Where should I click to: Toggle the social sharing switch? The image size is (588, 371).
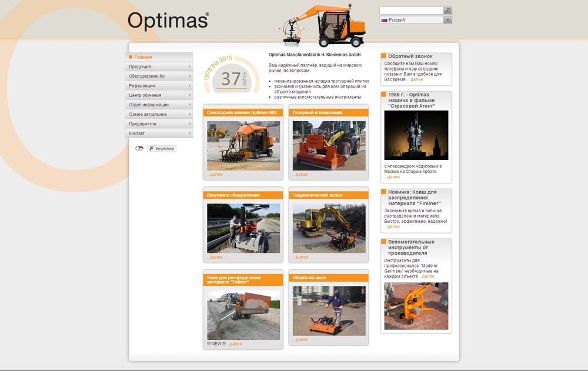click(x=139, y=149)
